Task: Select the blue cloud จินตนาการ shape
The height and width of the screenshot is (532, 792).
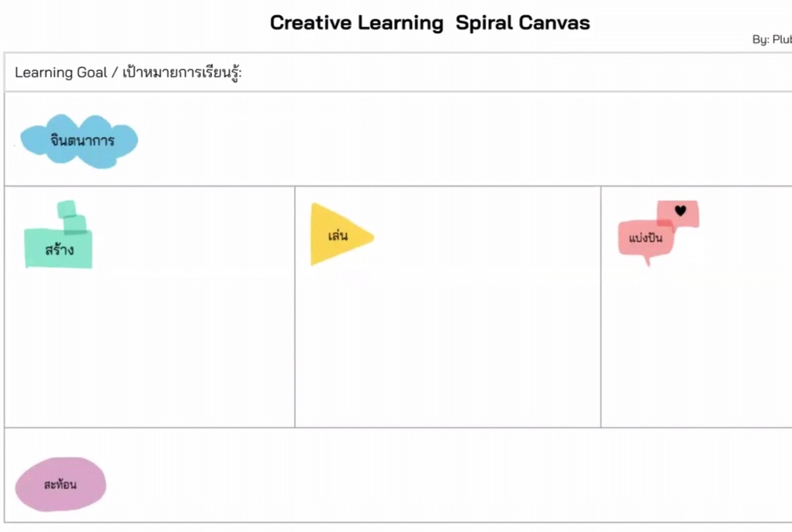Action: coord(79,141)
